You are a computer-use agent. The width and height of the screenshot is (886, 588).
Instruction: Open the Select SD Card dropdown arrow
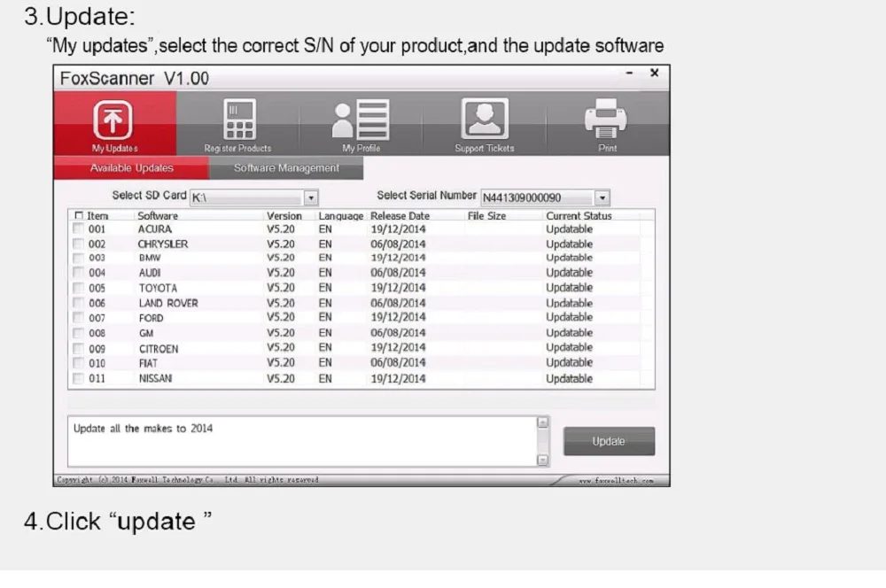(311, 197)
